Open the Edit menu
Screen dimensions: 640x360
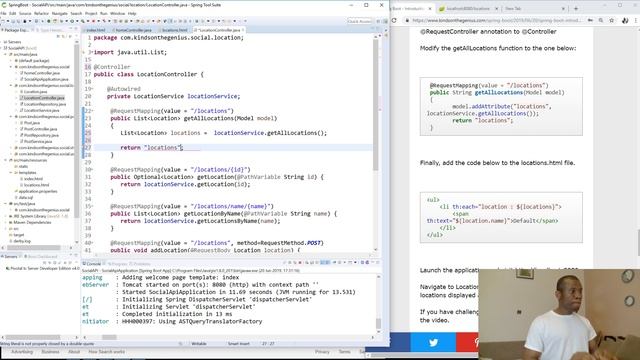coord(13,13)
